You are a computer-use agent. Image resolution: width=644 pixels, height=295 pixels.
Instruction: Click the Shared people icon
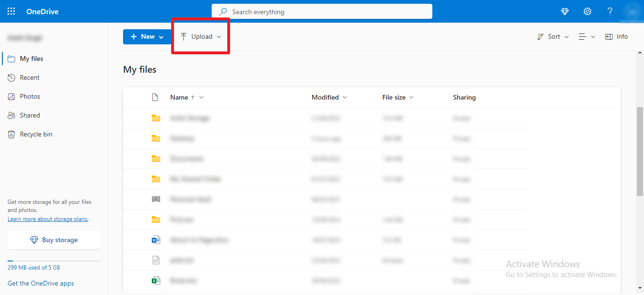12,115
